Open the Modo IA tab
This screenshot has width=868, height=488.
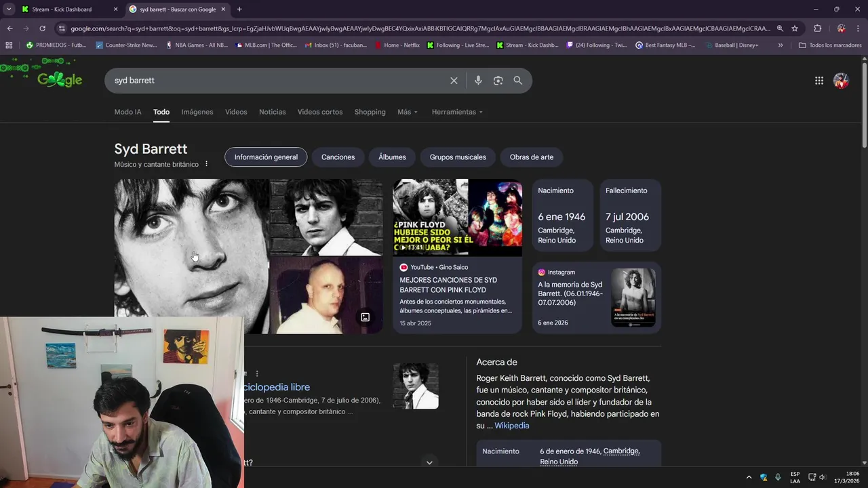[127, 112]
